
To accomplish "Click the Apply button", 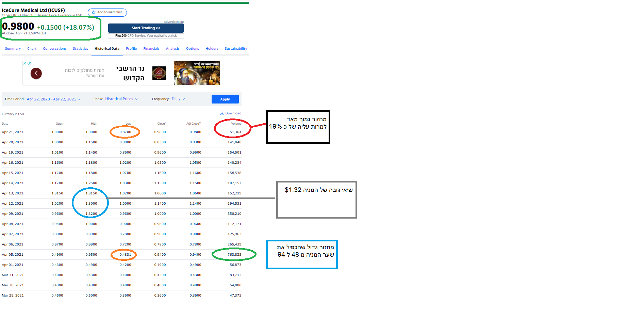I will (225, 99).
